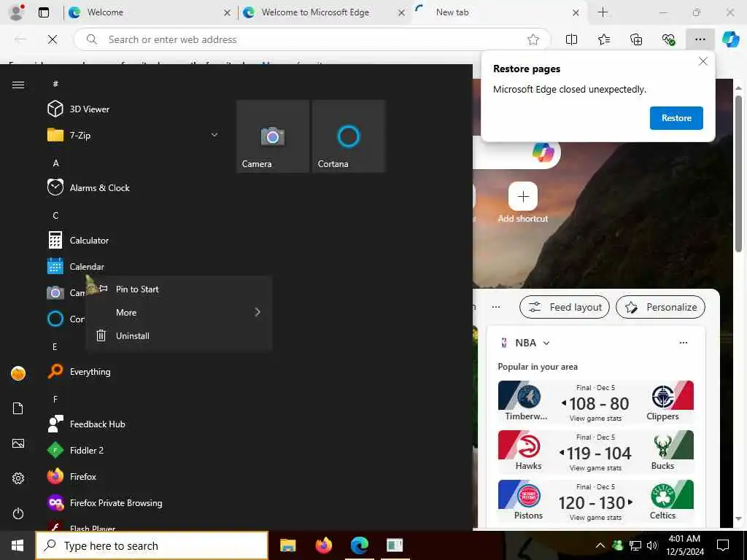Jump to letter A section header
This screenshot has width=747, height=560.
55,163
